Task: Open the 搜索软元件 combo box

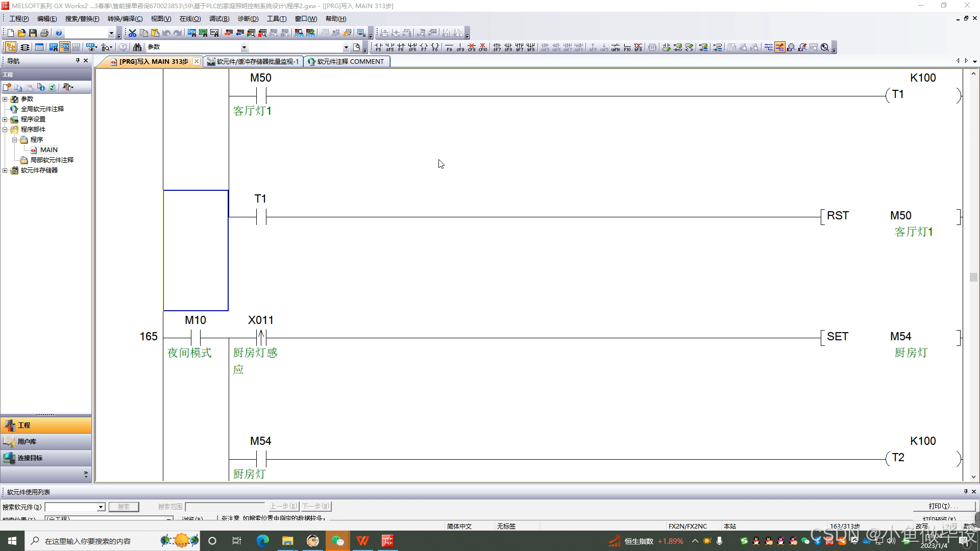Action: pos(101,507)
